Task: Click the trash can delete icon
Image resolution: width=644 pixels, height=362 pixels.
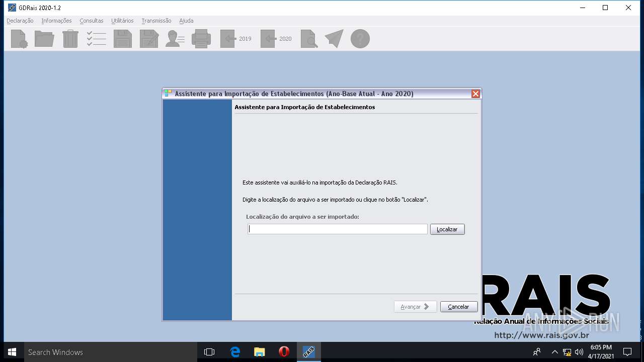Action: click(70, 39)
